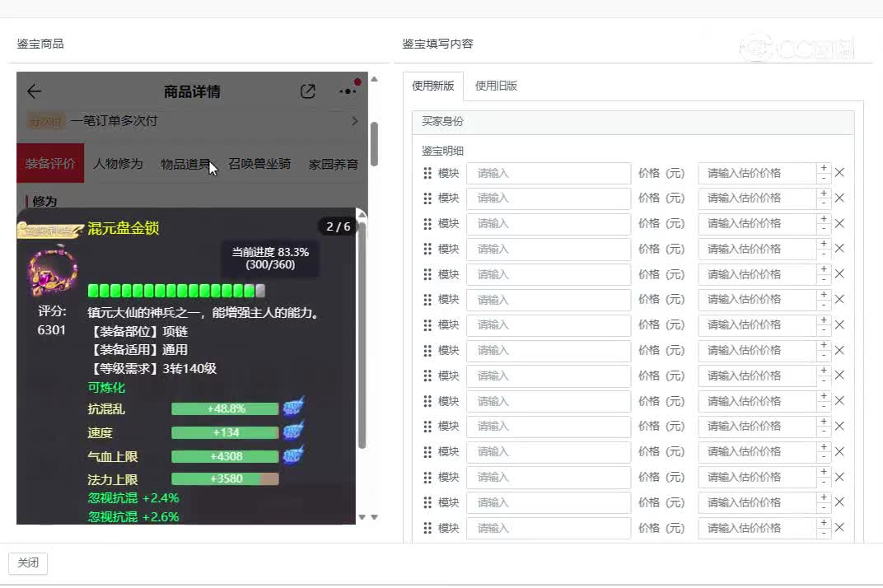Click the 【装备部位】项链 line
Image resolution: width=883 pixels, height=588 pixels.
click(138, 331)
